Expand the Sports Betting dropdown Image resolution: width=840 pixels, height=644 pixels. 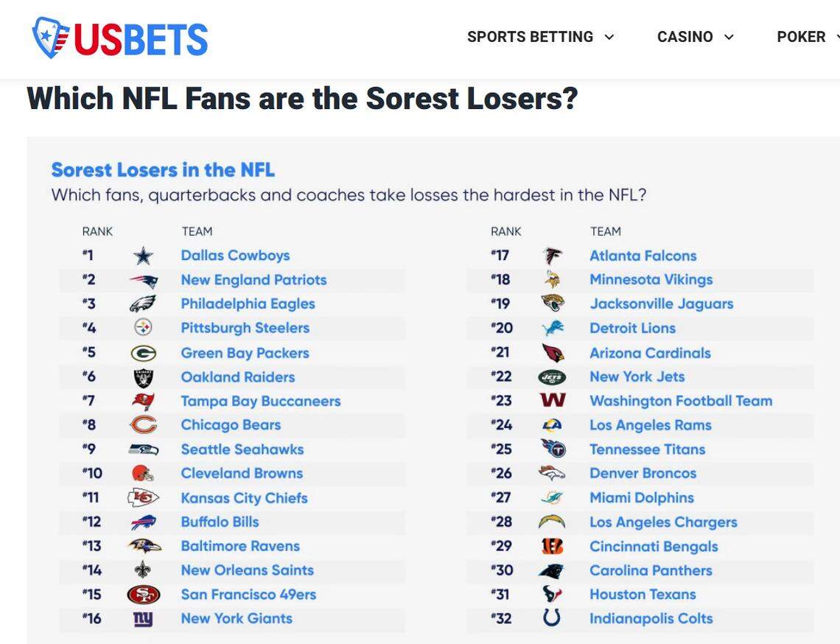coord(610,35)
